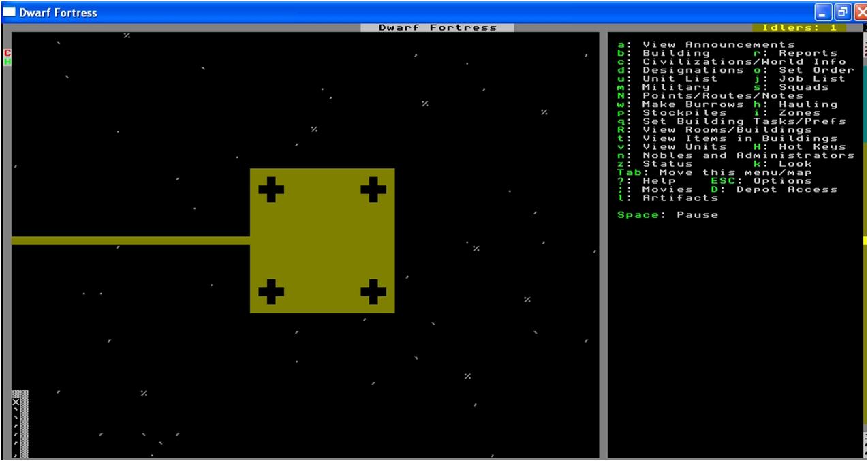
Task: Choose the Stockpiles entry
Action: 672,113
